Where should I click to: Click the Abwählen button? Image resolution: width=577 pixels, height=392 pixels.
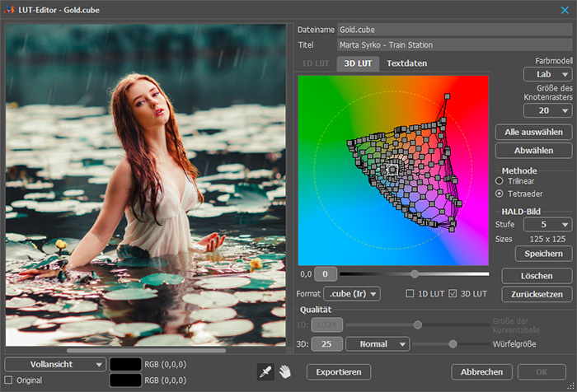click(x=533, y=151)
